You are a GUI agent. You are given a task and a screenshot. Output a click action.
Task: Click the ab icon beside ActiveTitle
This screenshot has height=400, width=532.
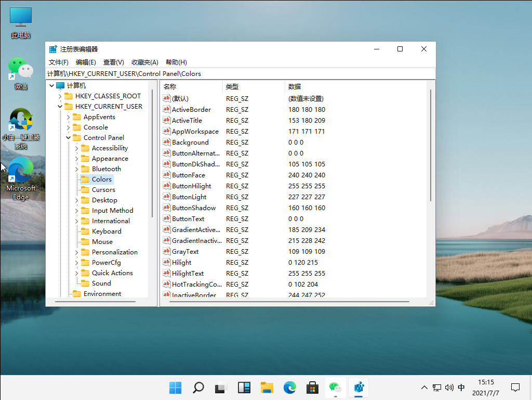166,120
